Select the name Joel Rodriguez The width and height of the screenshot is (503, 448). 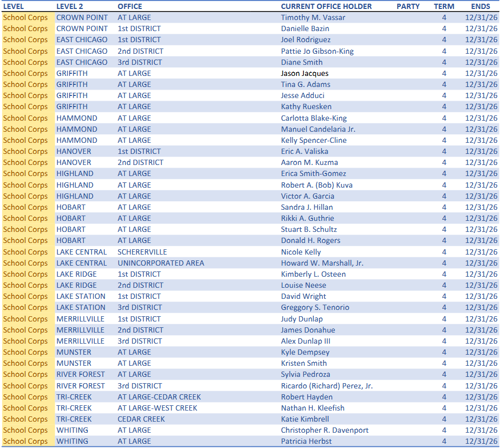pos(305,40)
